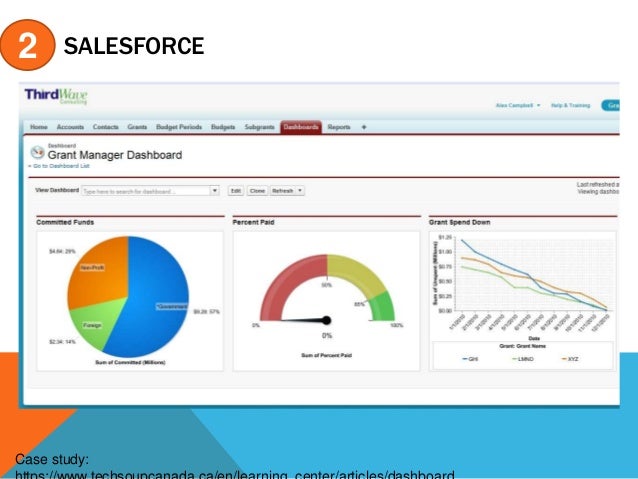The height and width of the screenshot is (479, 638).
Task: Open the techsoupcanada case study URL
Action: tap(235, 475)
